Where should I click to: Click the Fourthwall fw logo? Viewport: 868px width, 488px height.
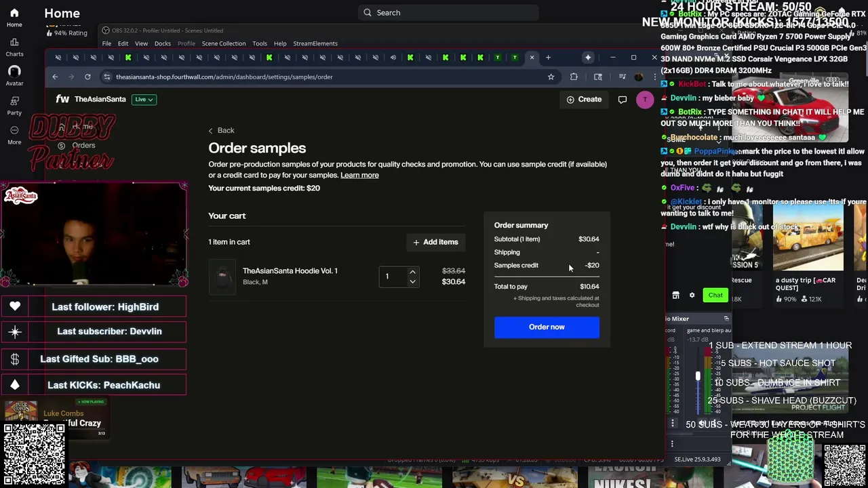coord(62,99)
